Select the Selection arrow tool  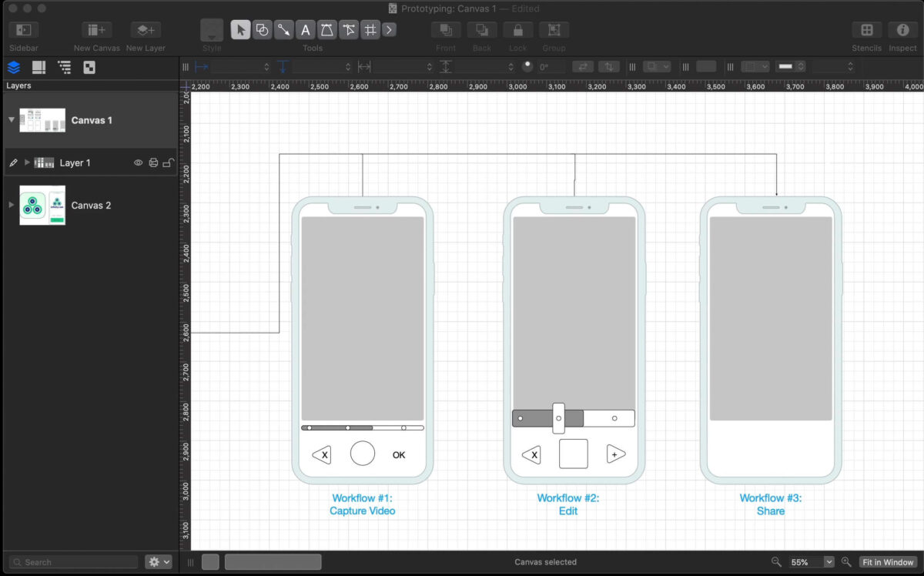coord(241,29)
